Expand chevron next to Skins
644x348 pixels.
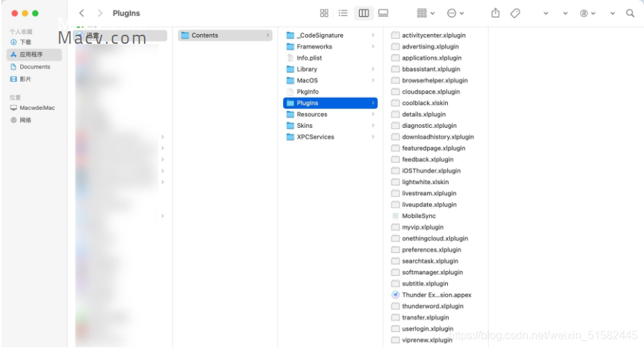tap(373, 126)
